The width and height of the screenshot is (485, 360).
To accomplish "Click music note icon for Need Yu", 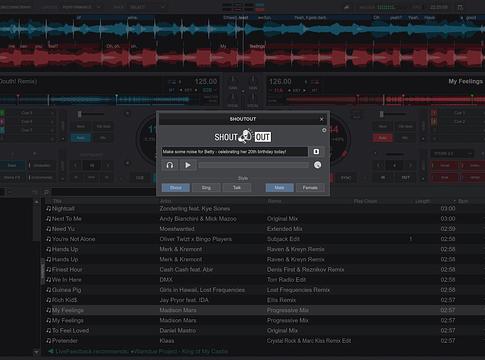I will pyautogui.click(x=49, y=229).
